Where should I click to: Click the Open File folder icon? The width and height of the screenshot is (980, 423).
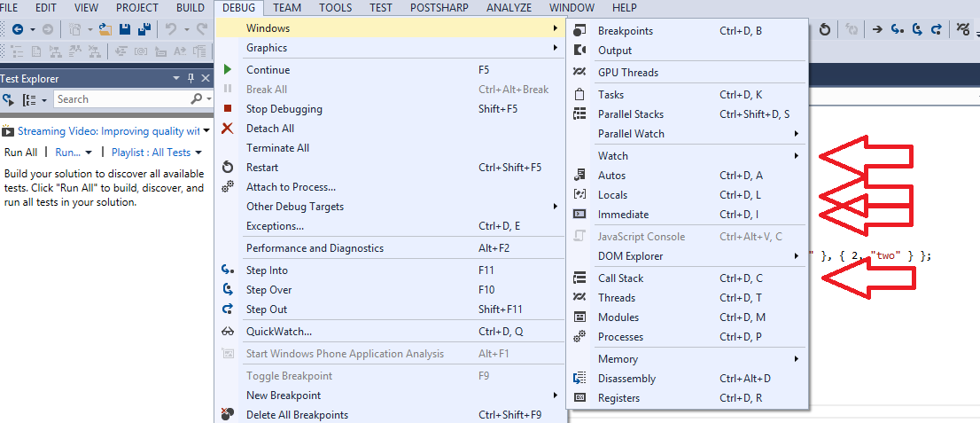click(105, 30)
